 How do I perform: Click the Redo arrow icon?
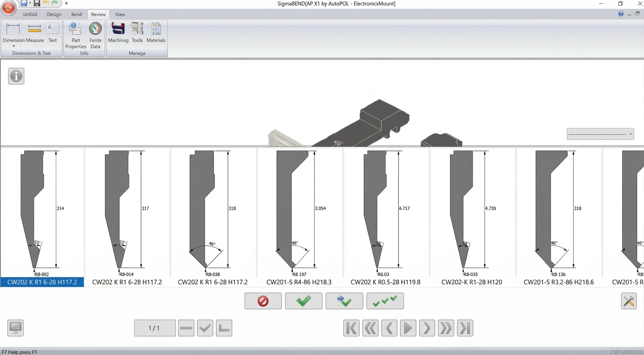coord(55,3)
